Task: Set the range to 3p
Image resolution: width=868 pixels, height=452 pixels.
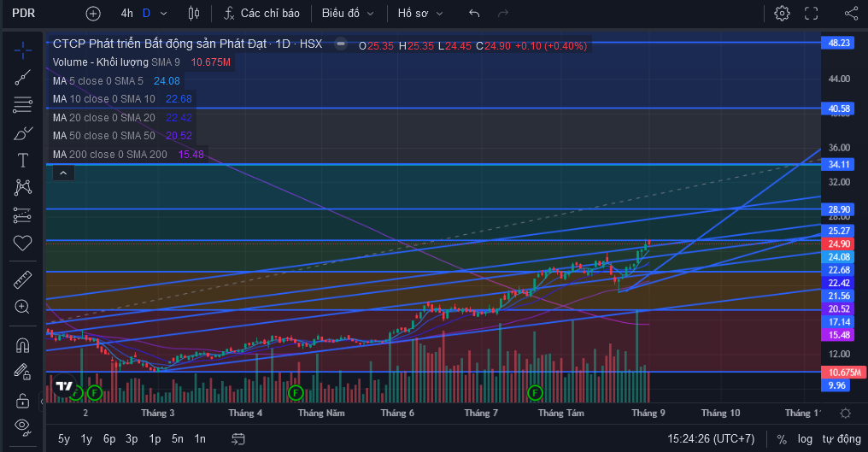Action: tap(132, 438)
